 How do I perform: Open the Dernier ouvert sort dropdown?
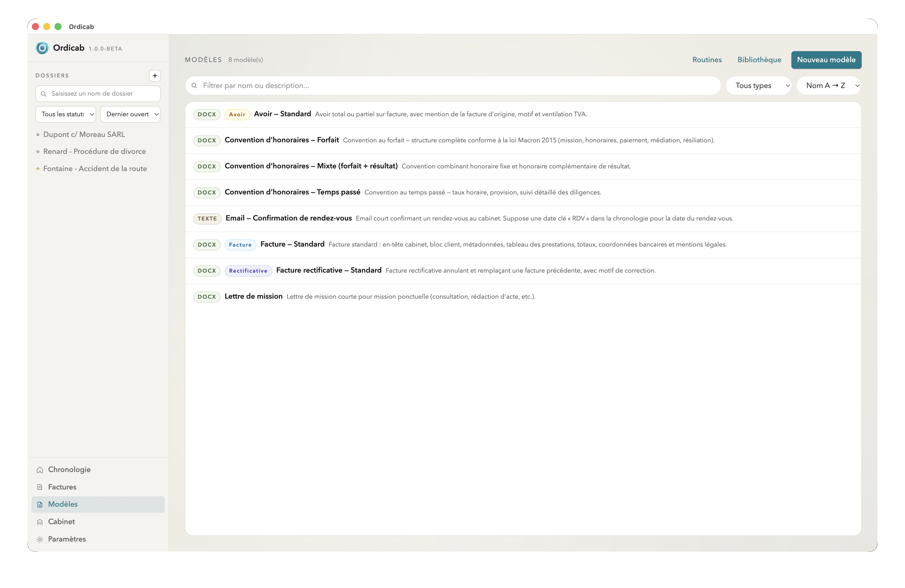[130, 114]
